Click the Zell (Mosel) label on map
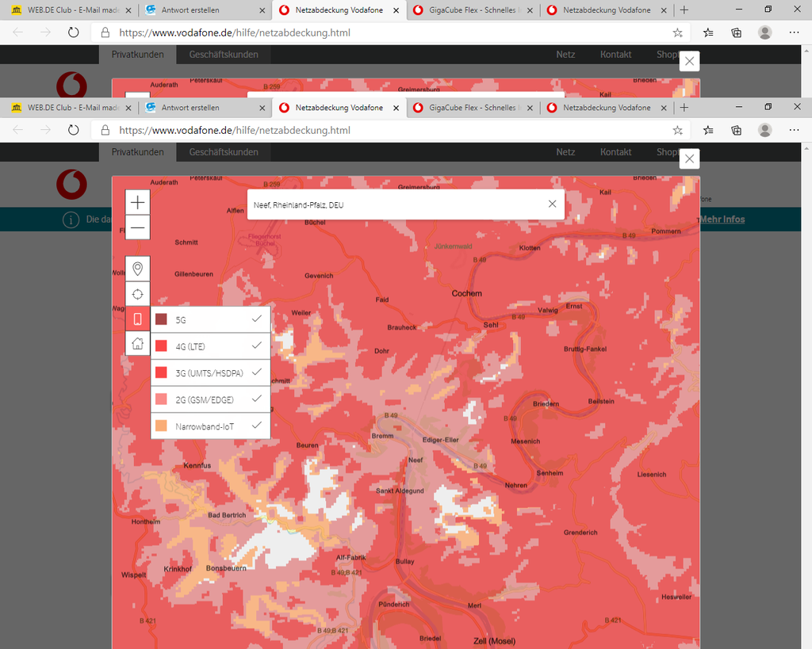 coord(495,641)
